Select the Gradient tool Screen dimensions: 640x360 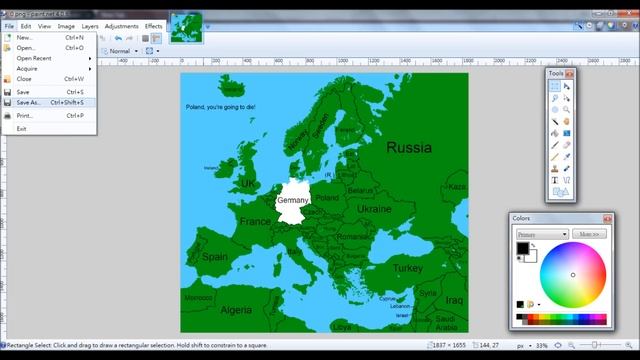(x=567, y=133)
